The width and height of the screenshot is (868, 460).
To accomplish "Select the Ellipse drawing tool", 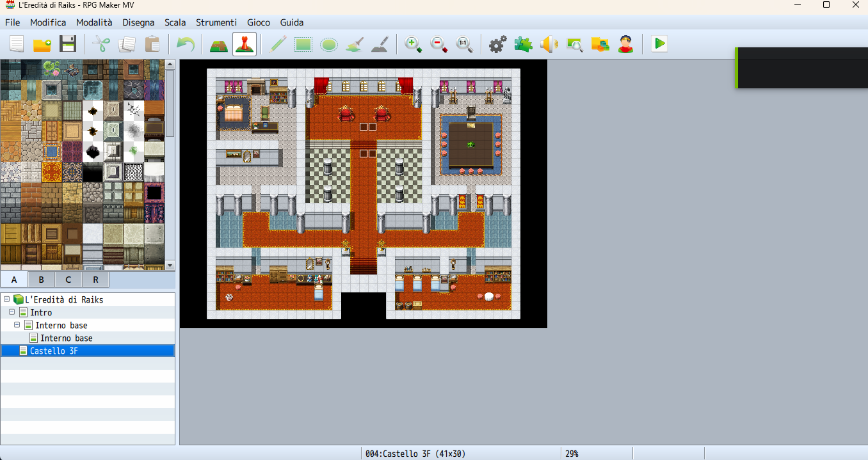I will coord(329,44).
